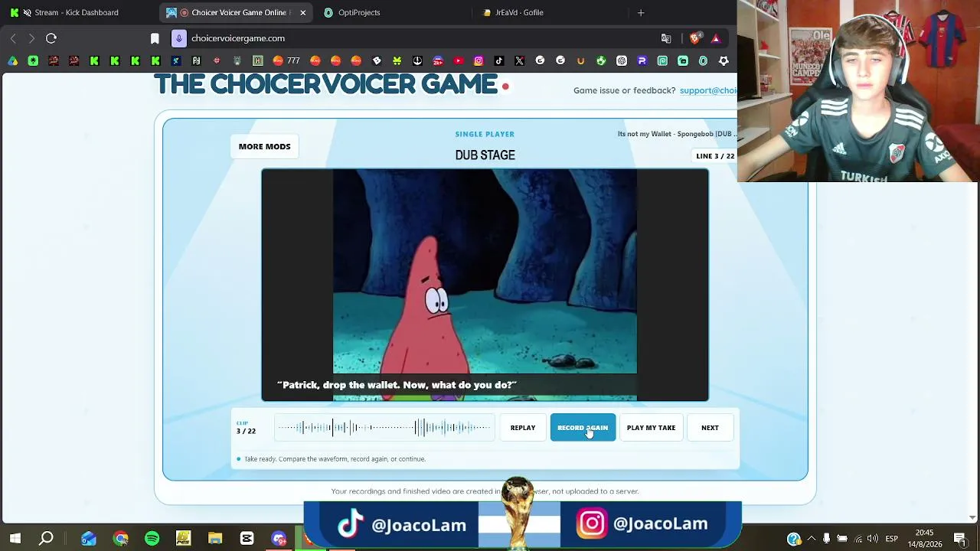Open the microphone site permission icon
The width and height of the screenshot is (980, 551).
178,38
